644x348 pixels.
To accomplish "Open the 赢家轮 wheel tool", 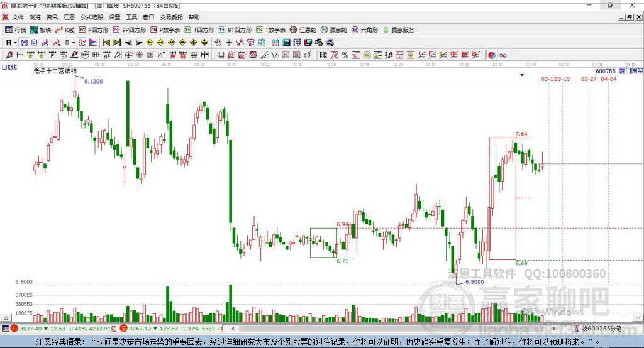I will 334,30.
